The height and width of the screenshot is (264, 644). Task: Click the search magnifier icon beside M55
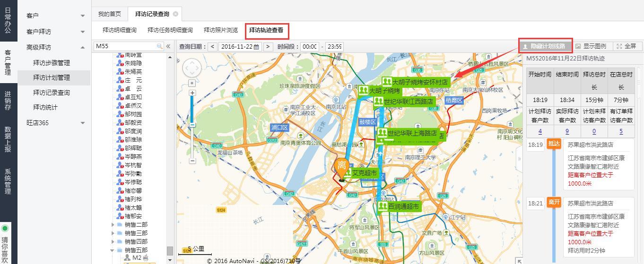[x=160, y=46]
